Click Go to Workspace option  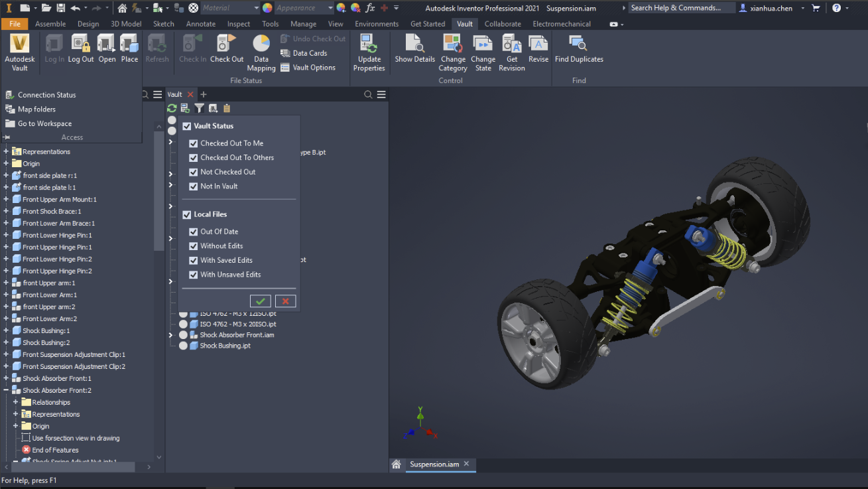coord(38,124)
